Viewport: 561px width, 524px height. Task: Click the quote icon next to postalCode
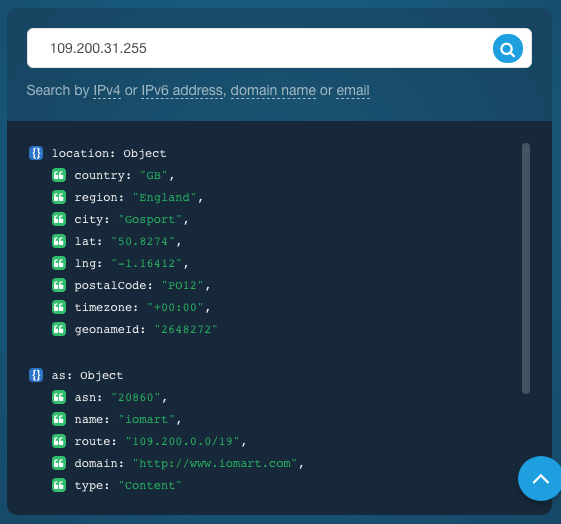59,285
